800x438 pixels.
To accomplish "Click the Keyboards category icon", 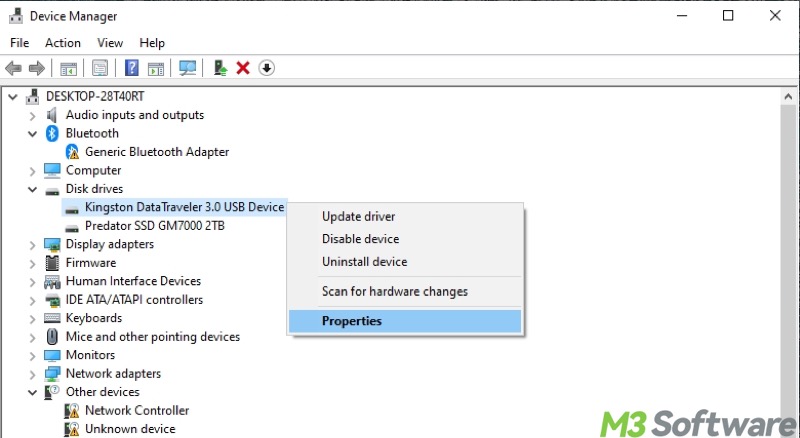I will click(x=52, y=318).
